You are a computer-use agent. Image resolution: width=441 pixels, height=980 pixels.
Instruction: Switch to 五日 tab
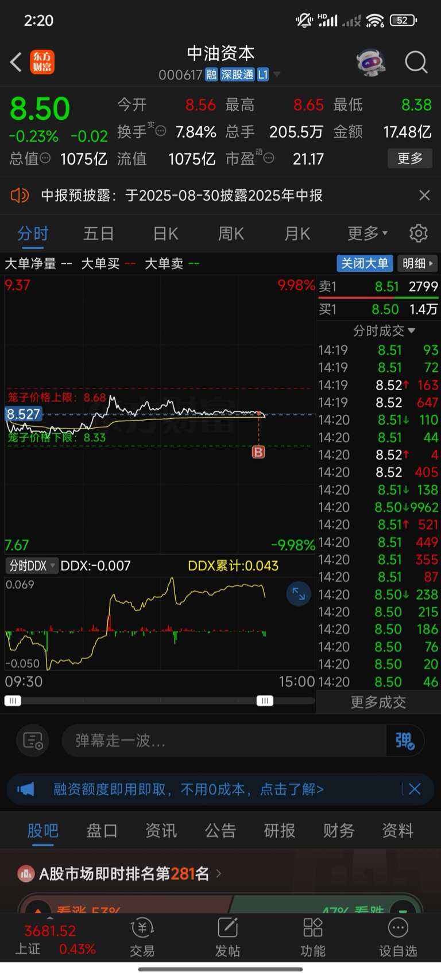pos(99,234)
